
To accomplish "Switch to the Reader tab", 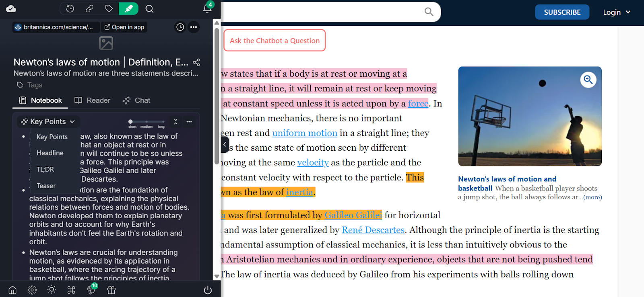I will [x=93, y=100].
